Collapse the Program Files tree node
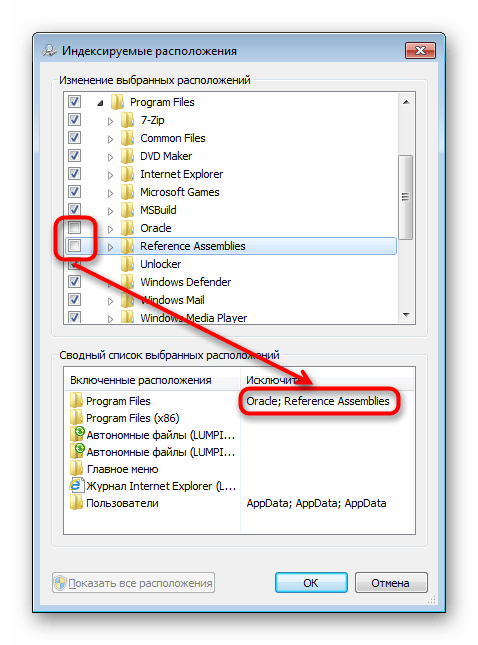 point(100,103)
